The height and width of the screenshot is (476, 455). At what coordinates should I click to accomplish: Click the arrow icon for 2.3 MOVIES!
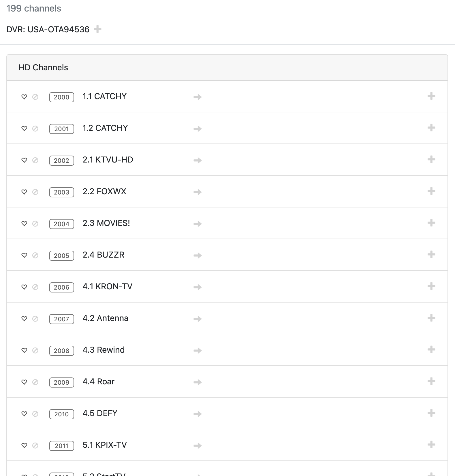point(198,224)
